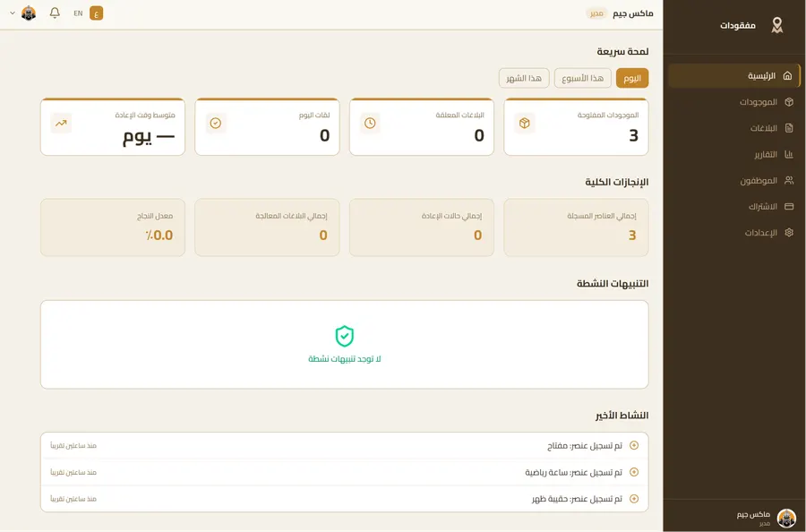The image size is (806, 532).
Task: Click the لا توجد تنبيهات نشطة message
Action: [x=345, y=359]
